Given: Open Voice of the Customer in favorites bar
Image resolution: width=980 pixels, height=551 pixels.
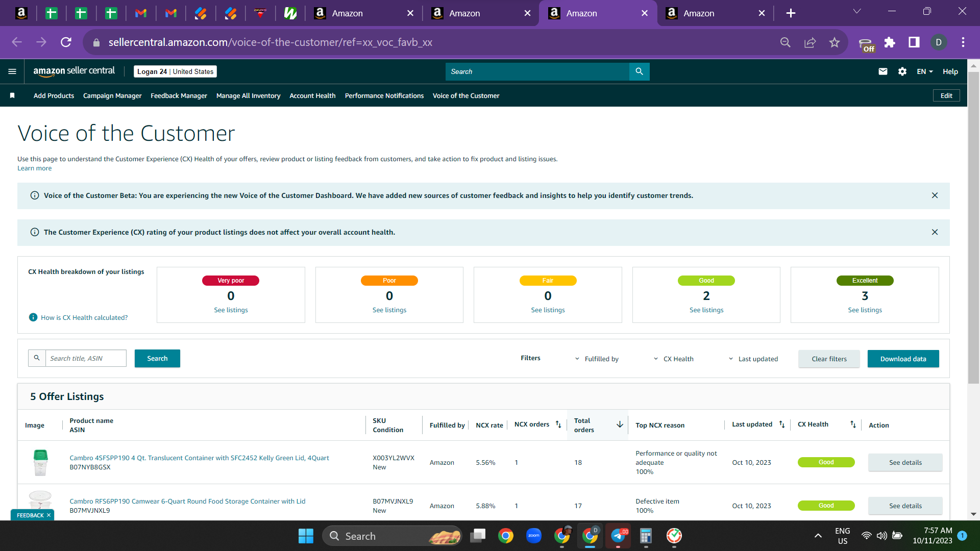Looking at the screenshot, I should [x=466, y=95].
